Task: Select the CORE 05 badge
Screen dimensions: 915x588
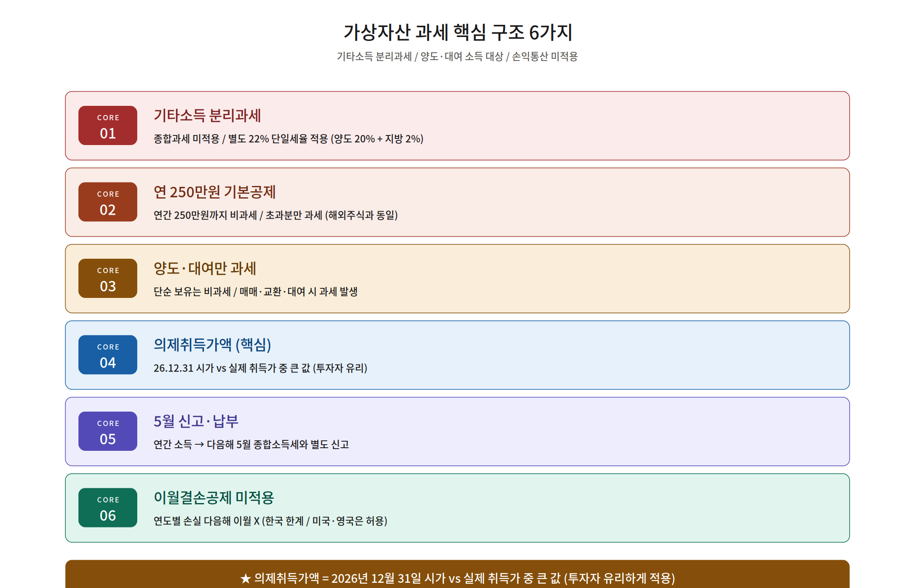Action: click(x=108, y=431)
